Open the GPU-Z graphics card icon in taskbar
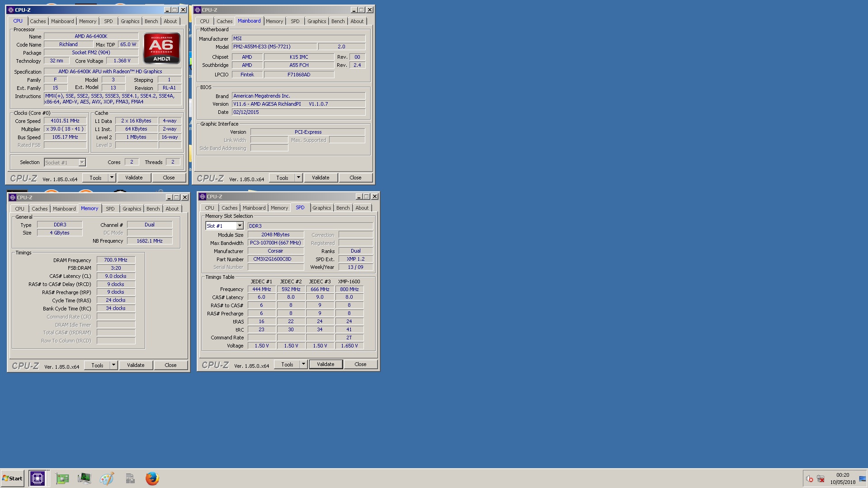Screen dimensions: 868x488 [x=62, y=479]
